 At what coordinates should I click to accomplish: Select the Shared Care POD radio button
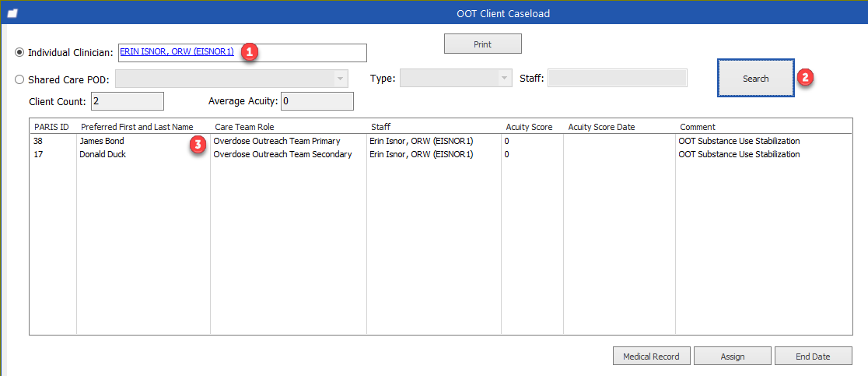(x=20, y=79)
